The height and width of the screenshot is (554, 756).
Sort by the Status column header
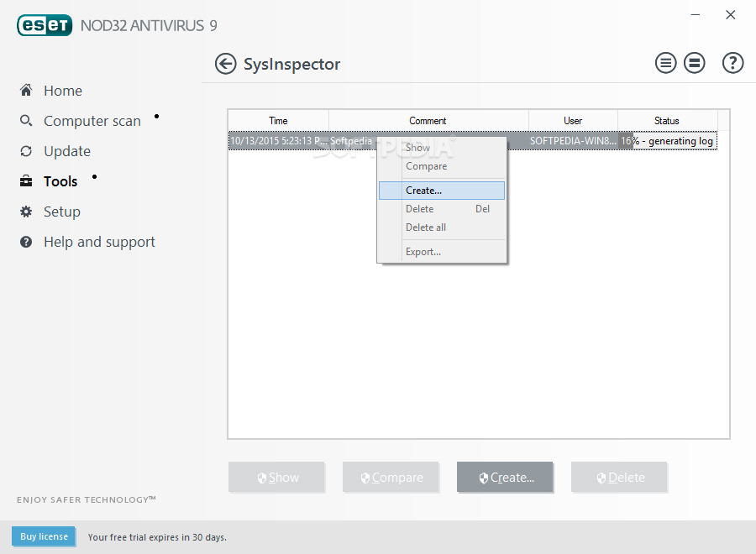pos(667,120)
